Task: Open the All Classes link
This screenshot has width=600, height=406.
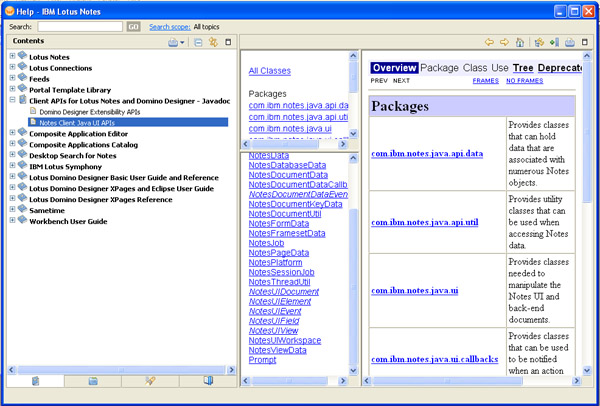Action: tap(270, 71)
